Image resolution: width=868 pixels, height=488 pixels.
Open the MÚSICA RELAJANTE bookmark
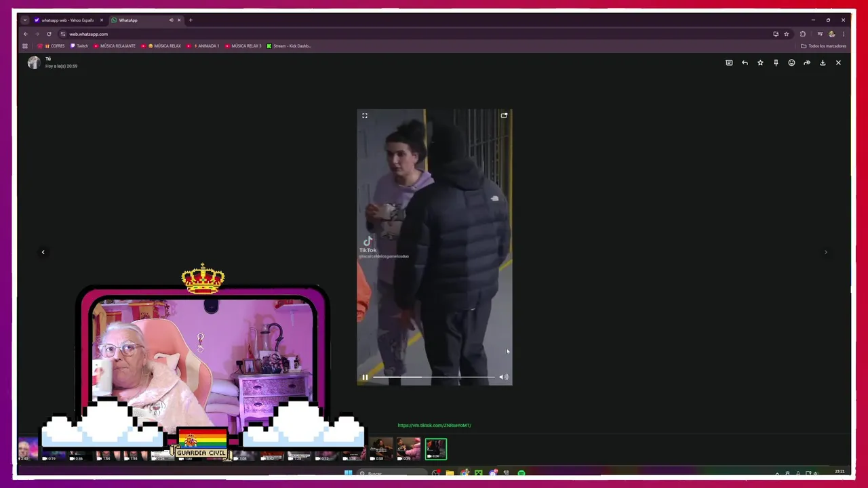pyautogui.click(x=115, y=46)
